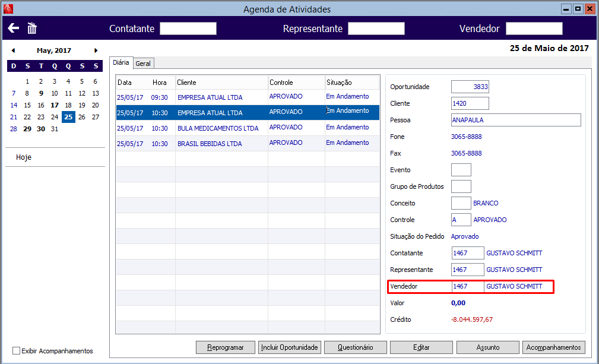Go to next month in calendar
The image size is (599, 364).
(96, 50)
